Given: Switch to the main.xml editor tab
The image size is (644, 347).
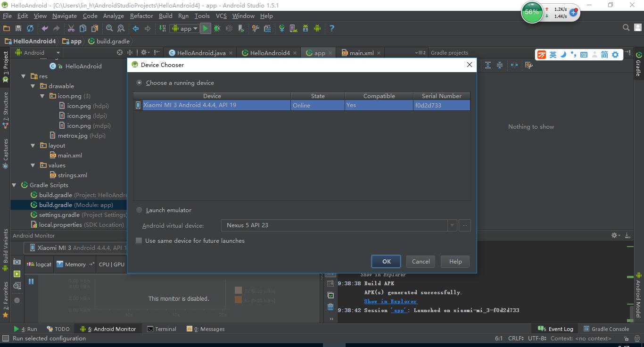Looking at the screenshot, I should (361, 53).
